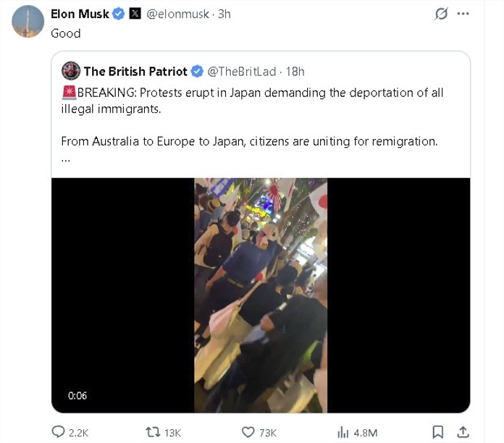
Task: Click Elon Musk's blue verified badge
Action: (119, 14)
